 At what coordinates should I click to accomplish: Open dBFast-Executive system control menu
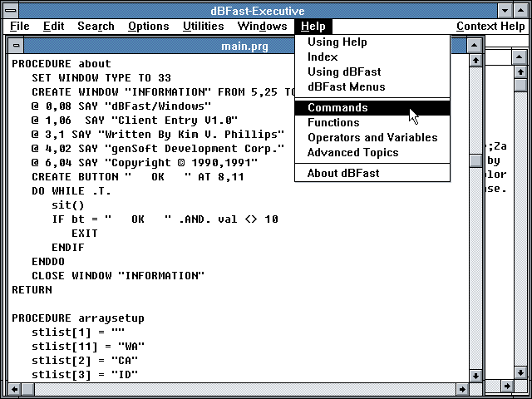coord(11,11)
